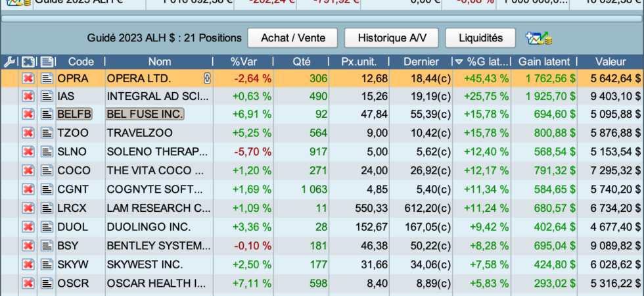The width and height of the screenshot is (644, 296).
Task: Open the notes icon for TZOO
Action: pos(47,133)
